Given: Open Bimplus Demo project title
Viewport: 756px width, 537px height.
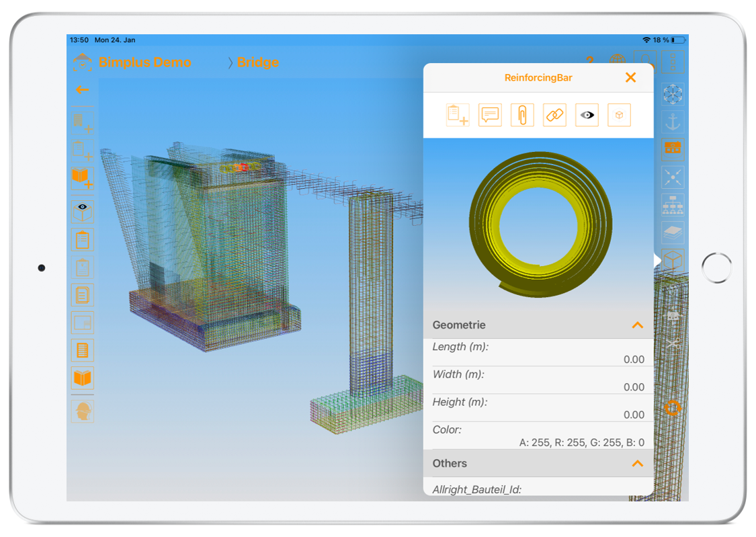Looking at the screenshot, I should coord(144,63).
